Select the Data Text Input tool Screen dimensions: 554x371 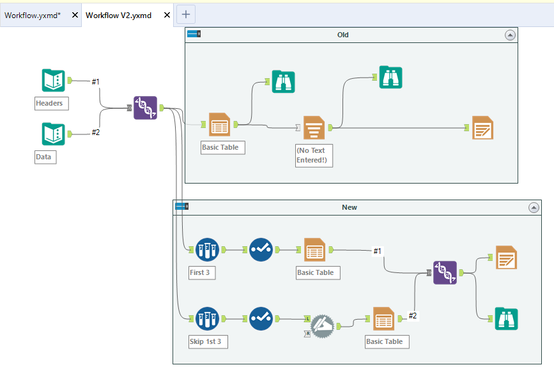pos(53,134)
